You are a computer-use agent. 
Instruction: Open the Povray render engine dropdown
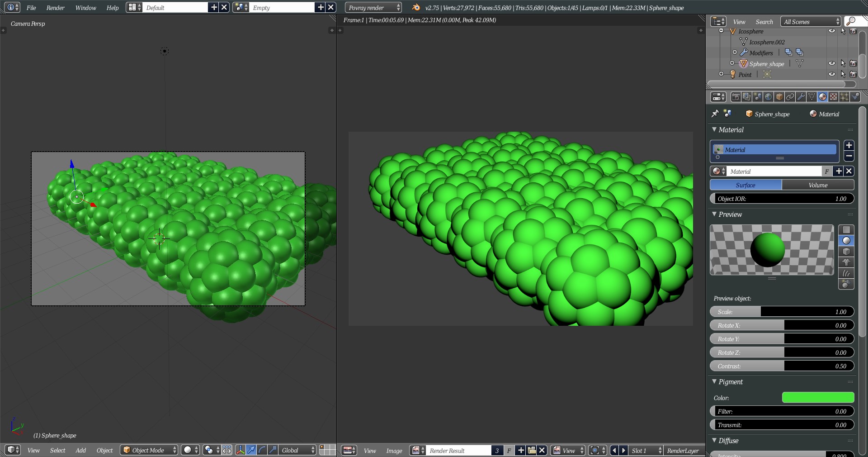coord(373,8)
